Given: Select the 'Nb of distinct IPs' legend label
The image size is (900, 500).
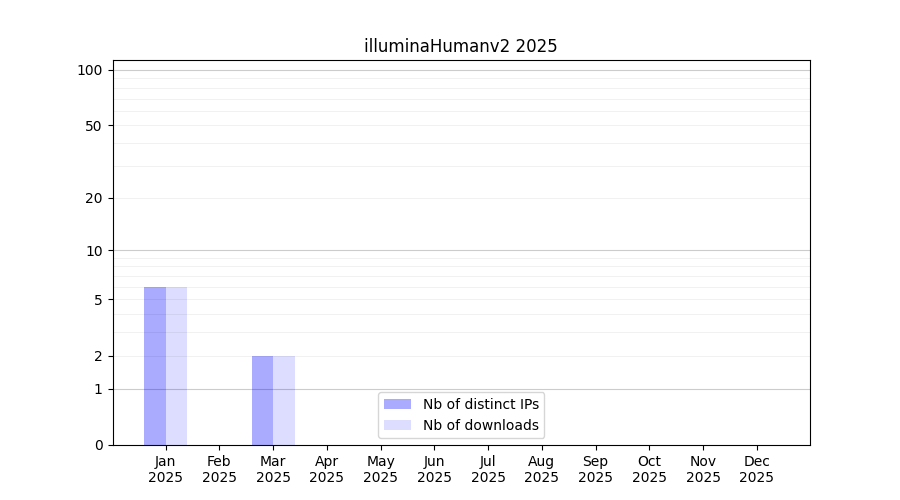Looking at the screenshot, I should pyautogui.click(x=480, y=404).
